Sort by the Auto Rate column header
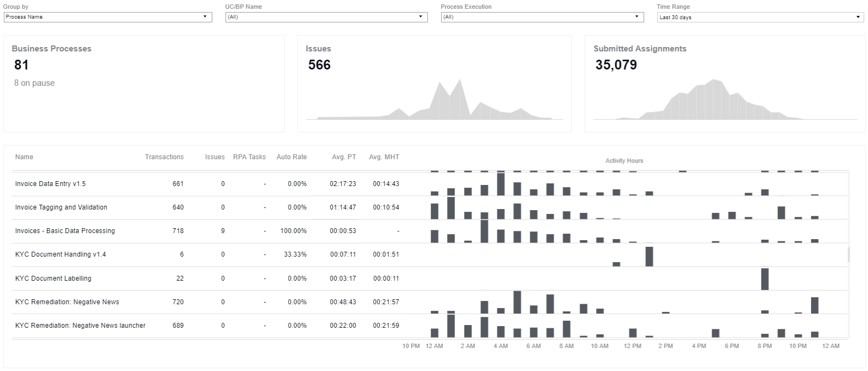The height and width of the screenshot is (371, 868). pos(292,157)
